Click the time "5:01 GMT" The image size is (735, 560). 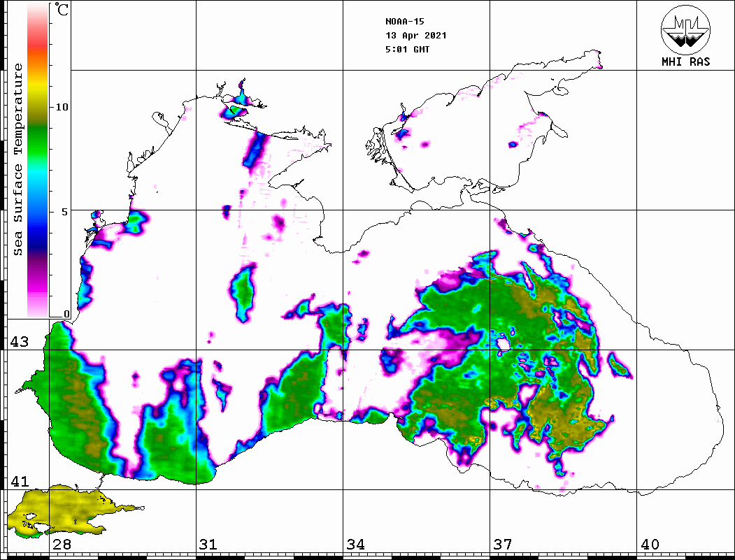click(x=407, y=49)
